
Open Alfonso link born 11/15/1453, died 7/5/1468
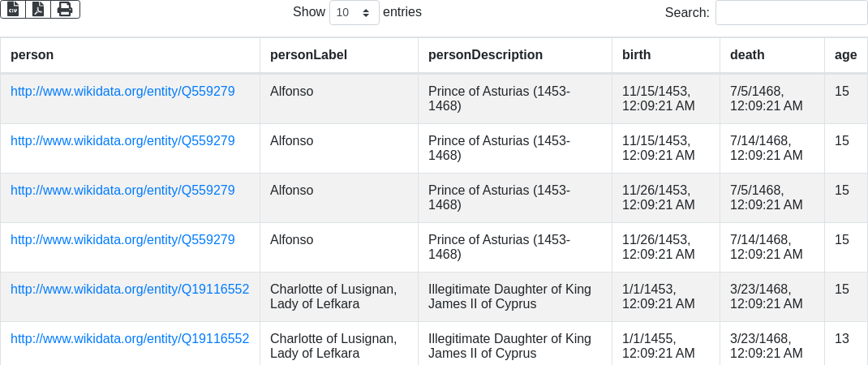click(x=122, y=92)
